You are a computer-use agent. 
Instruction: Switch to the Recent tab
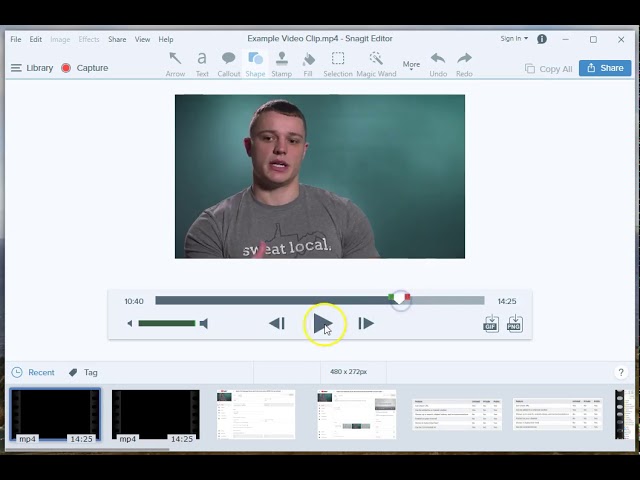coord(33,372)
